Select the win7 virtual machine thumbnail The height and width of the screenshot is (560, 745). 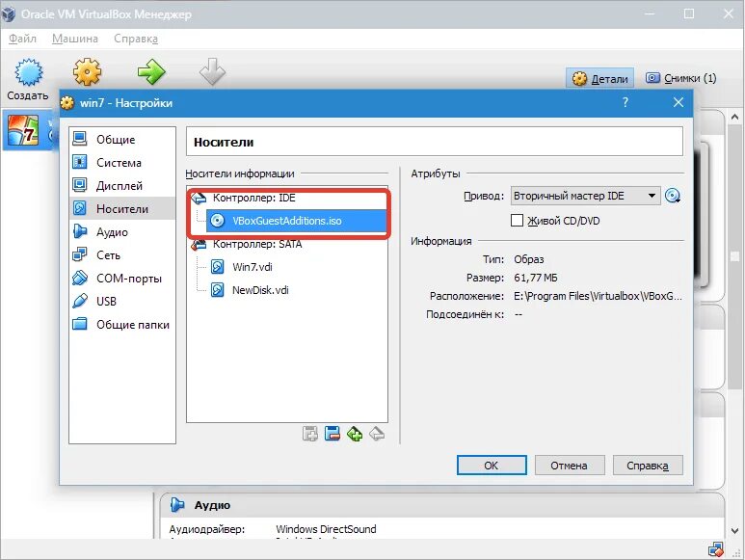point(23,130)
